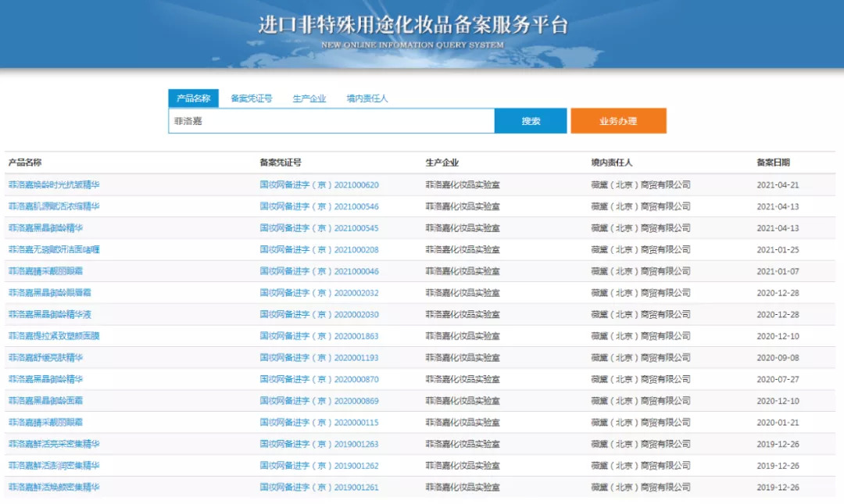844x504 pixels.
Task: Open the 菲洛嘉无瑕赋妍洁面啫喱 product link
Action: pos(54,250)
